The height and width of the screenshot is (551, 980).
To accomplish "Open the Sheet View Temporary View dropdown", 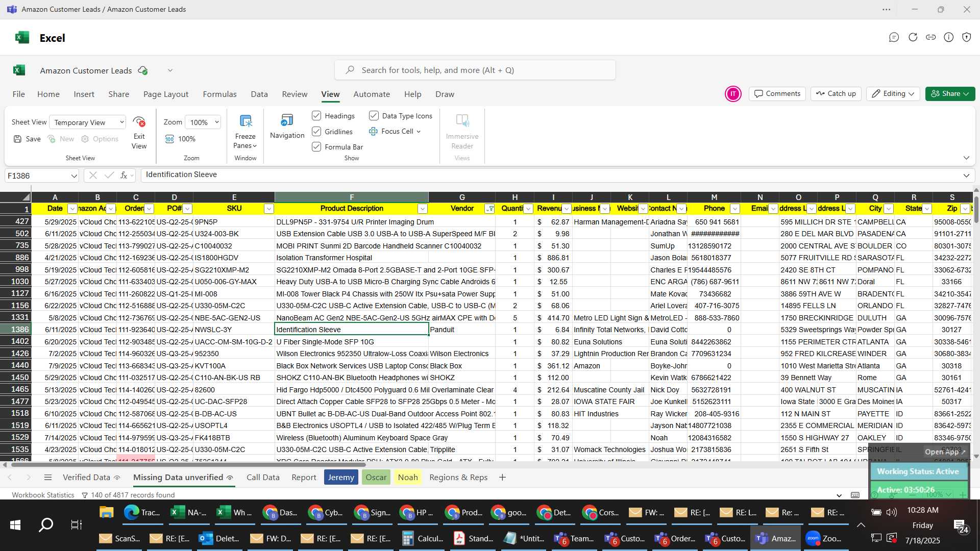I will tap(88, 122).
